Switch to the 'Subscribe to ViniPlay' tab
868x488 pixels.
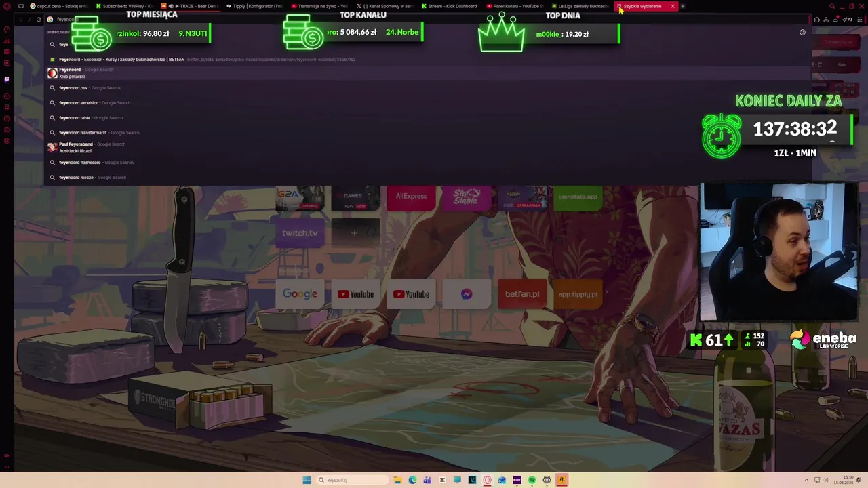(x=124, y=6)
